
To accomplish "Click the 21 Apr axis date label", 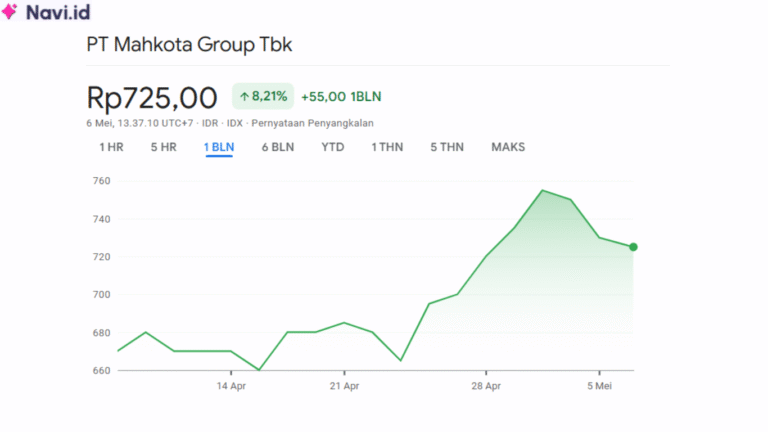I will point(344,386).
